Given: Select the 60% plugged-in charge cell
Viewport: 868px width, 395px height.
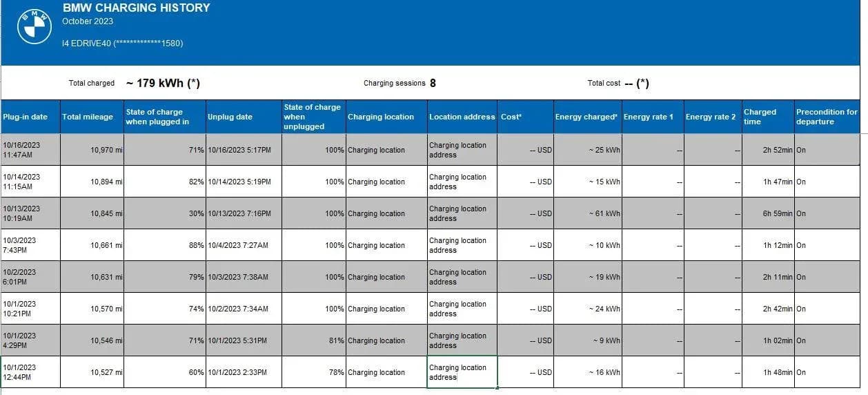Looking at the screenshot, I should (165, 372).
